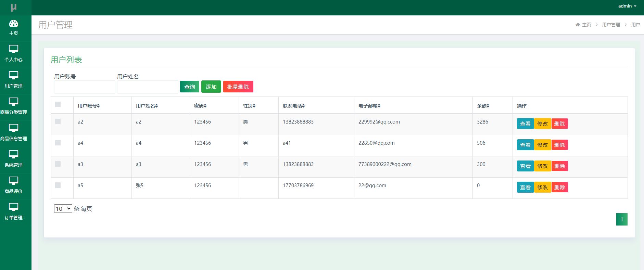Click the 用户列表 heading
Image resolution: width=644 pixels, height=270 pixels.
66,60
